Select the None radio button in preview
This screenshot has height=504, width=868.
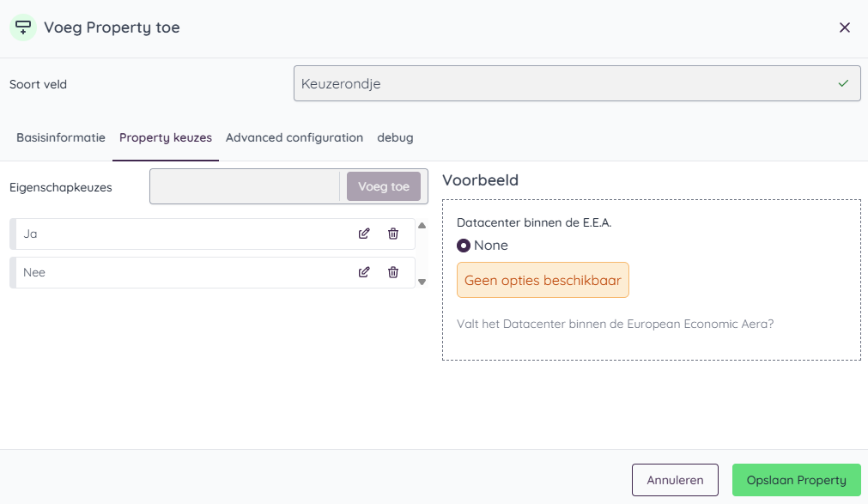464,246
